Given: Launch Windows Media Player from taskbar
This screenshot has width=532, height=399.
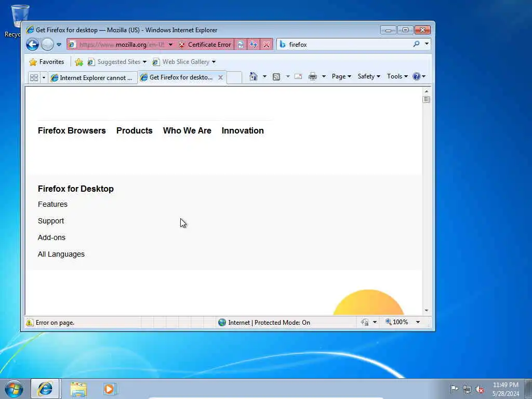Looking at the screenshot, I should (110, 389).
